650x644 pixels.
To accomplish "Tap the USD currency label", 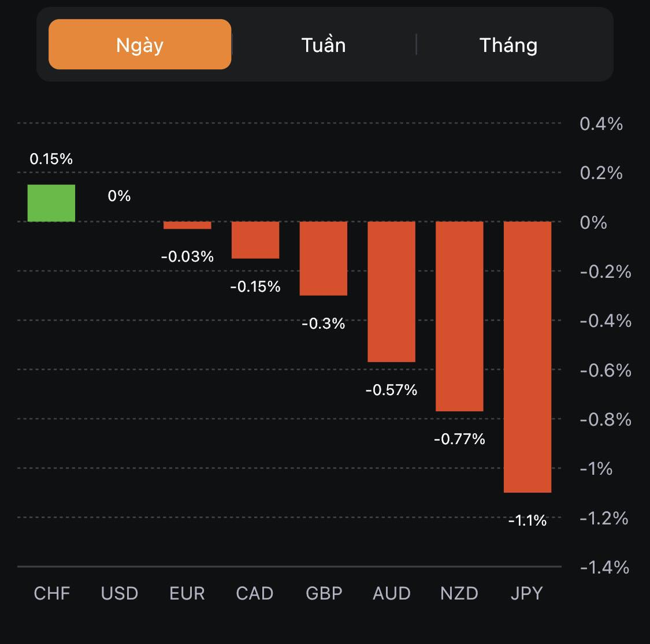I will click(x=120, y=593).
